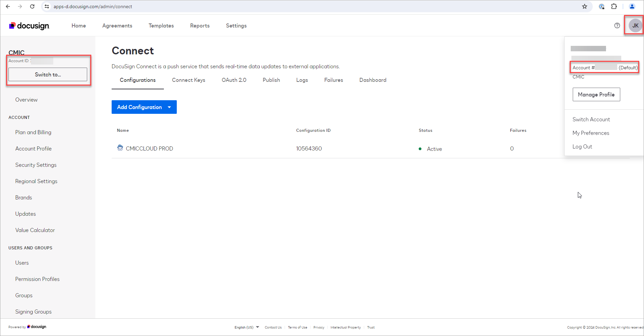Choose Switch Account in user menu
644x336 pixels.
click(591, 120)
